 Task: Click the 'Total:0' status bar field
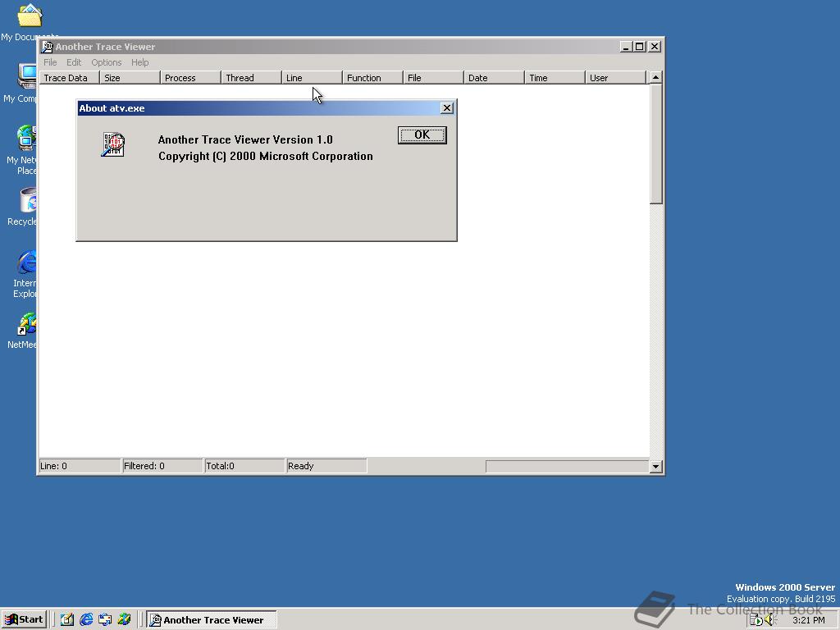click(x=244, y=466)
